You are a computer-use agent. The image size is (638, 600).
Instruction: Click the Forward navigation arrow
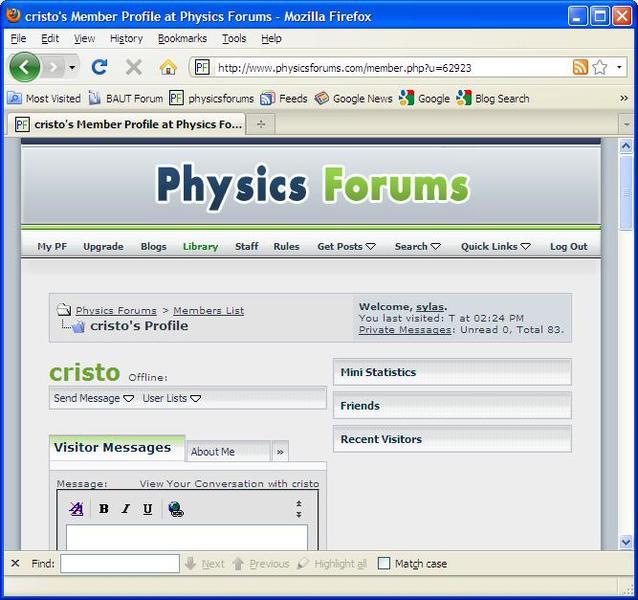tap(53, 68)
